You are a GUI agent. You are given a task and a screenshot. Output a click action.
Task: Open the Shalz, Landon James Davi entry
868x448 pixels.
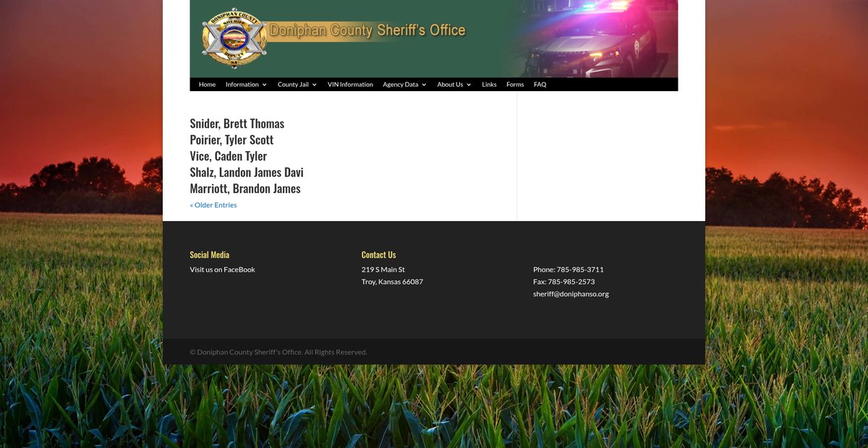(246, 172)
